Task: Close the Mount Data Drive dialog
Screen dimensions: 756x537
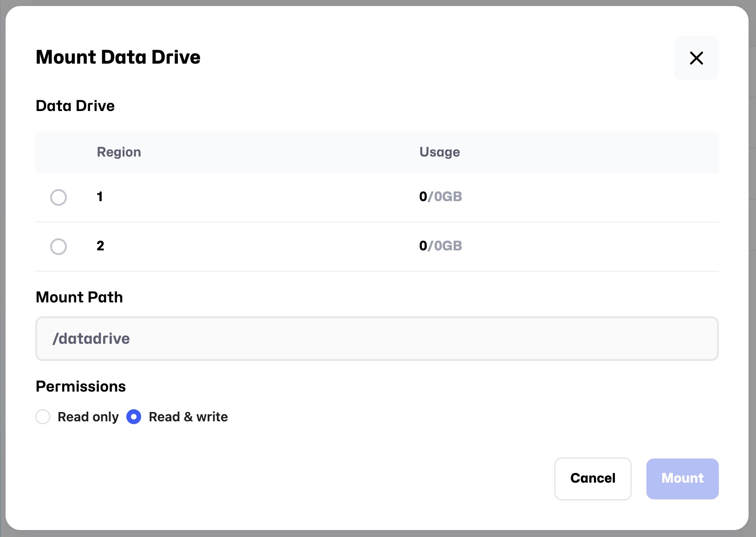Action: [696, 58]
